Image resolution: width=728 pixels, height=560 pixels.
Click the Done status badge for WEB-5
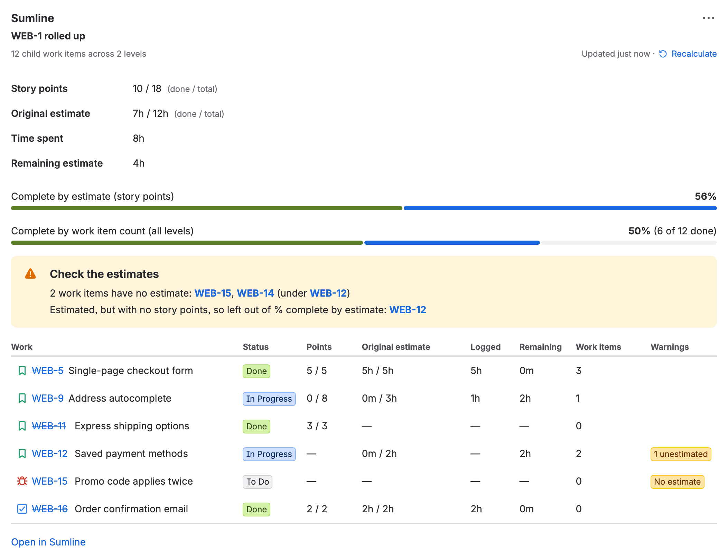pyautogui.click(x=256, y=371)
